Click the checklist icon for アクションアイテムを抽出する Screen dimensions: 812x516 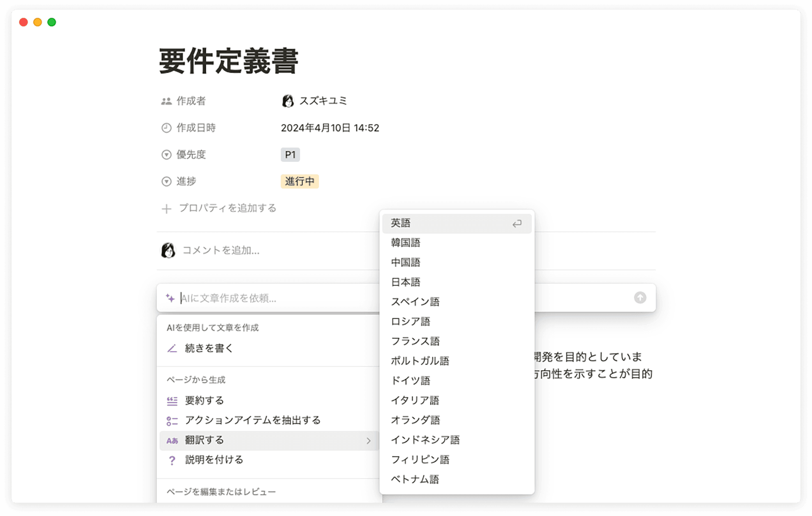click(x=171, y=420)
